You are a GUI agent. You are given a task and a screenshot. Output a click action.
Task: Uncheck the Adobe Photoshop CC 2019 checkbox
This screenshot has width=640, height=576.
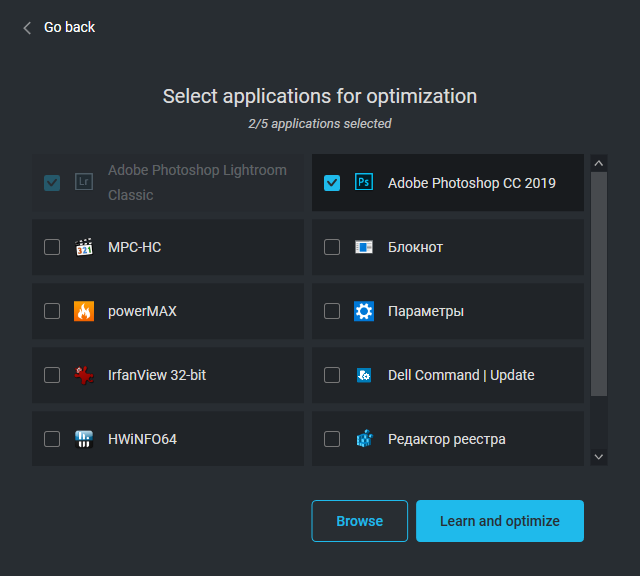[x=332, y=183]
